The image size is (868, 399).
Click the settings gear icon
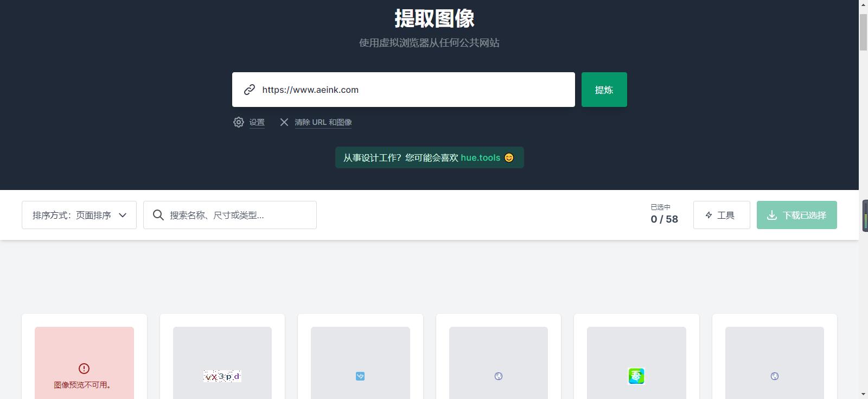coord(239,122)
